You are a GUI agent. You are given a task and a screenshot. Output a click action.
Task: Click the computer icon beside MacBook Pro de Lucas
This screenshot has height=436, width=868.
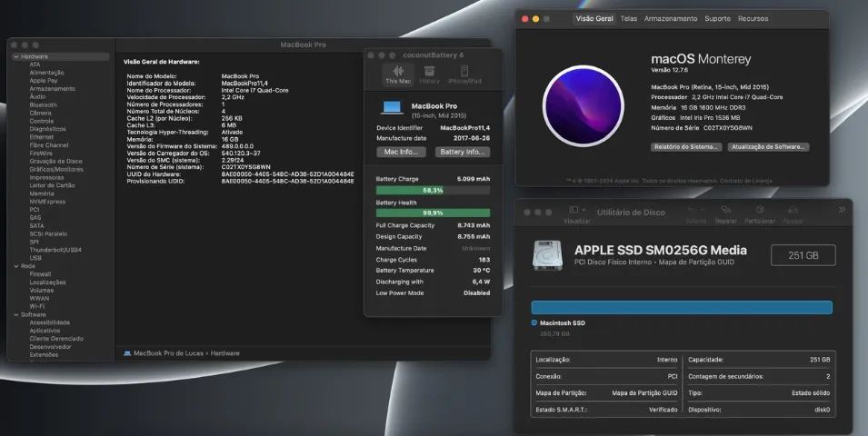(127, 353)
